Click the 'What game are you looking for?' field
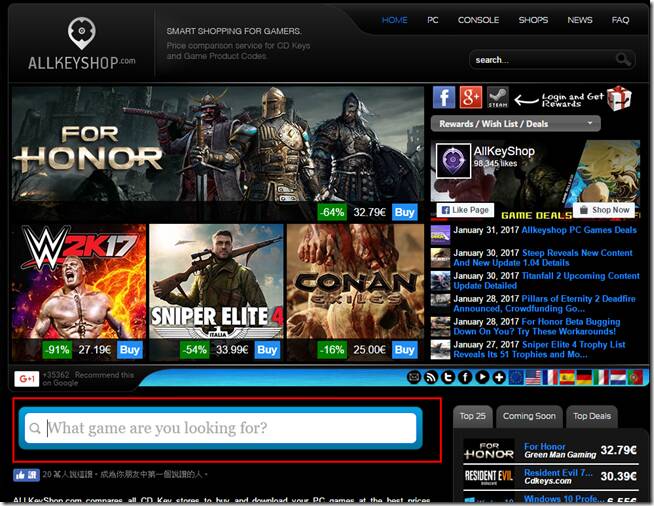This screenshot has height=506, width=654. click(221, 428)
